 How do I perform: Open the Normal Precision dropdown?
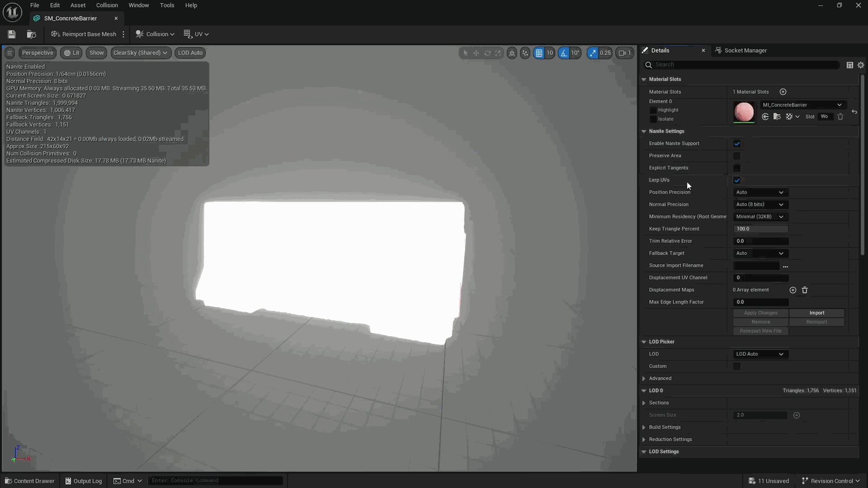(761, 204)
